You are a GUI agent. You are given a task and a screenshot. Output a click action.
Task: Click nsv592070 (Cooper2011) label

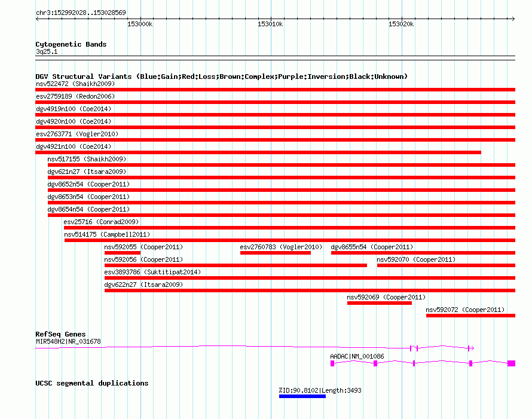coord(416,259)
